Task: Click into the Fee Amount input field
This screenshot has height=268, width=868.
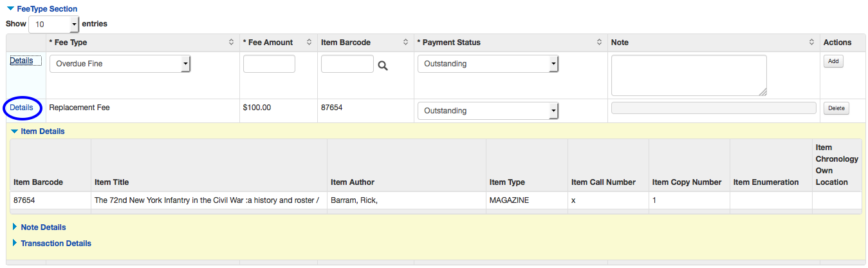Action: 269,64
